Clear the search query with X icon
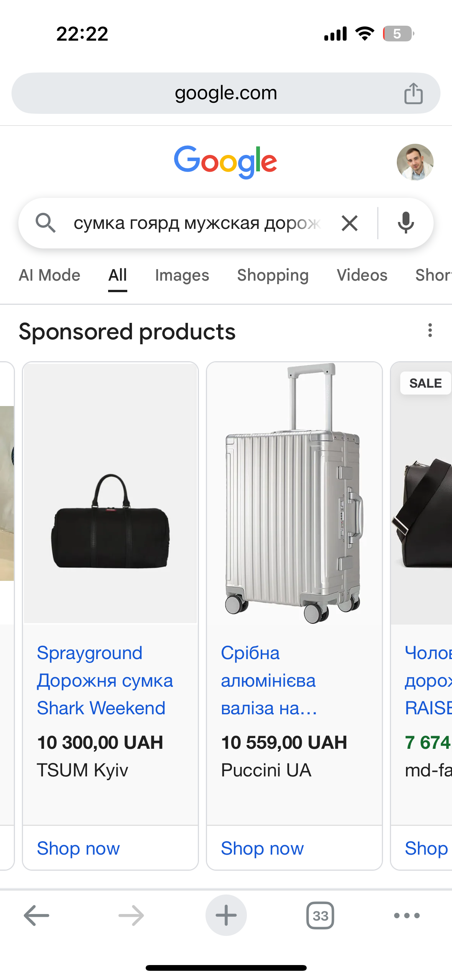 point(349,223)
